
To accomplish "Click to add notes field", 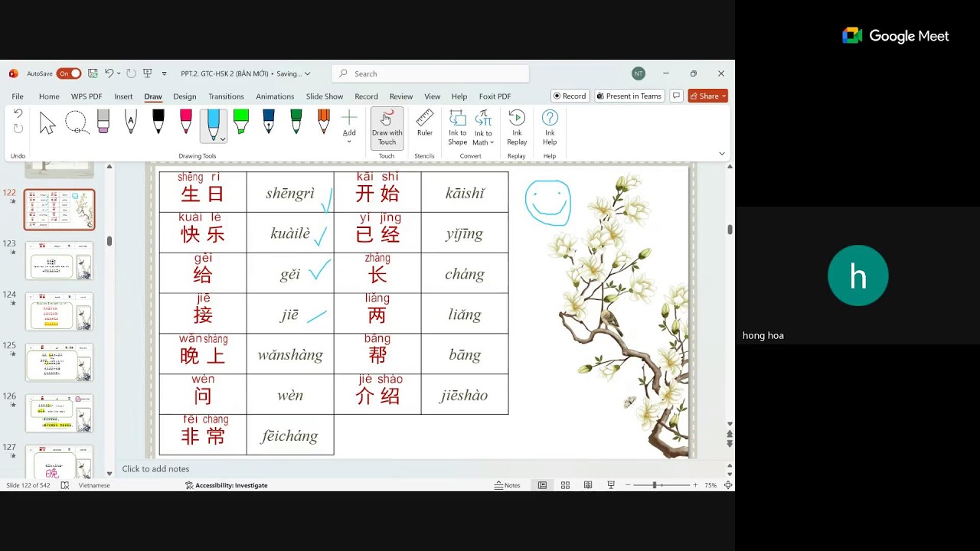I will 421,469.
